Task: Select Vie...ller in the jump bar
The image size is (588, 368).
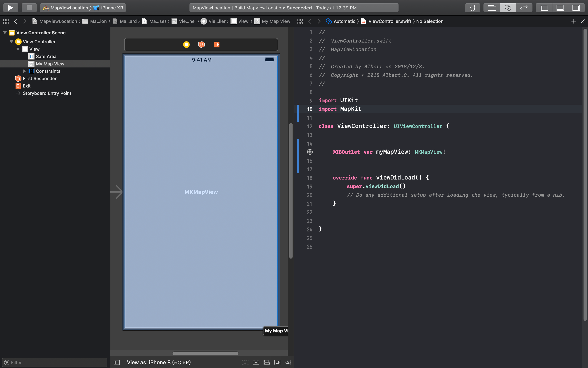Action: pos(213,21)
